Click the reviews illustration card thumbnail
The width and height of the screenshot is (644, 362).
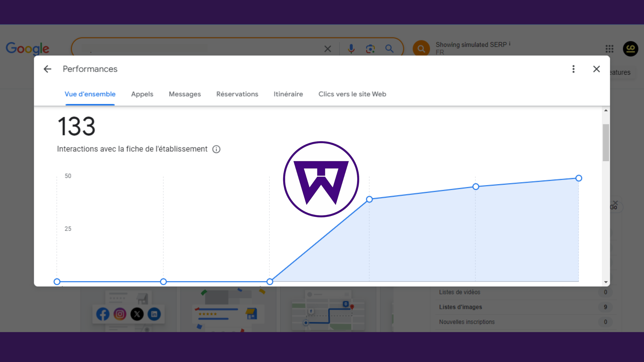point(228,309)
